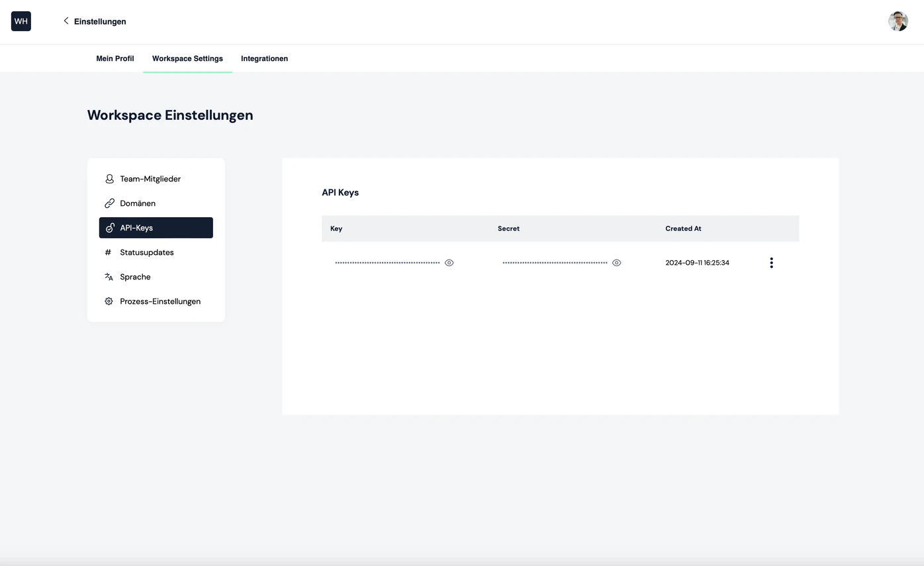Click the masked Key dots field
Image resolution: width=924 pixels, height=566 pixels.
click(x=387, y=263)
